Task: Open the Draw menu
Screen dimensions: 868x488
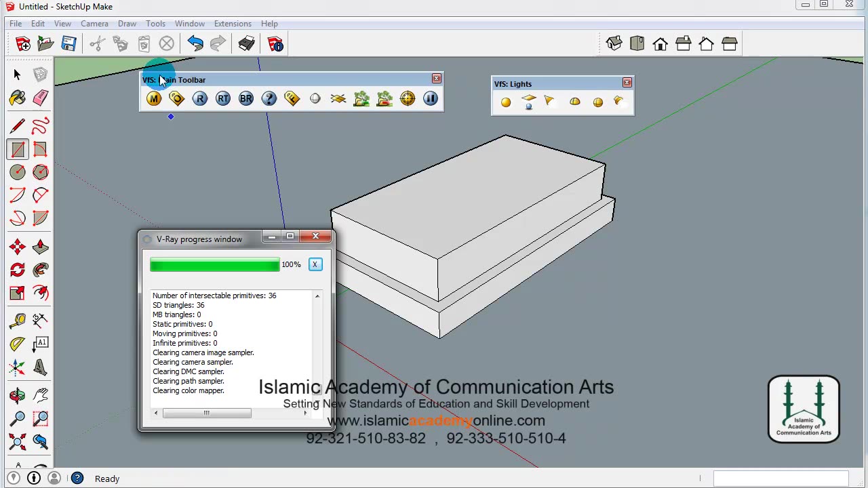Action: [127, 24]
